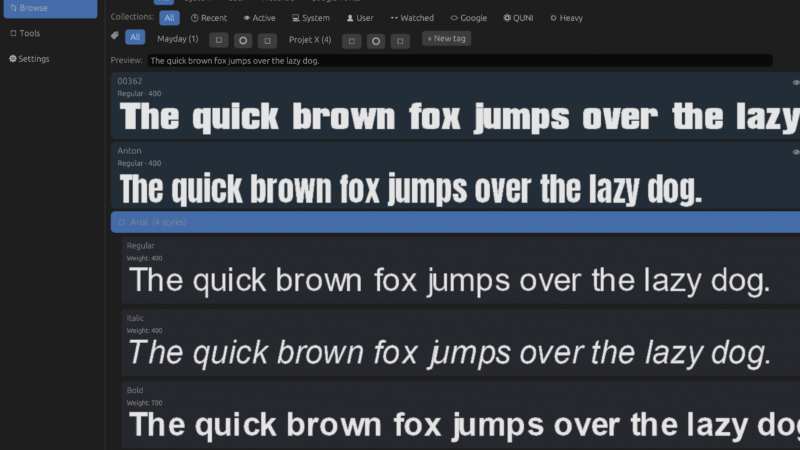The height and width of the screenshot is (450, 800).
Task: Filter fonts by Mayday tag
Action: (x=178, y=39)
